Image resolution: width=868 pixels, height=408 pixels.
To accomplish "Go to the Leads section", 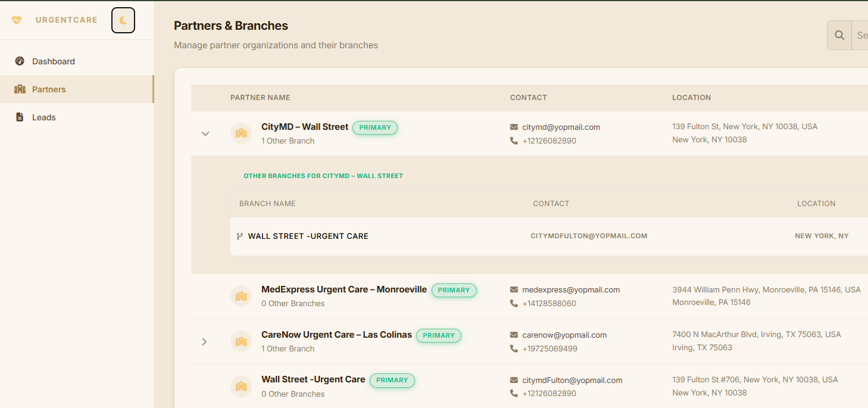I will [43, 117].
